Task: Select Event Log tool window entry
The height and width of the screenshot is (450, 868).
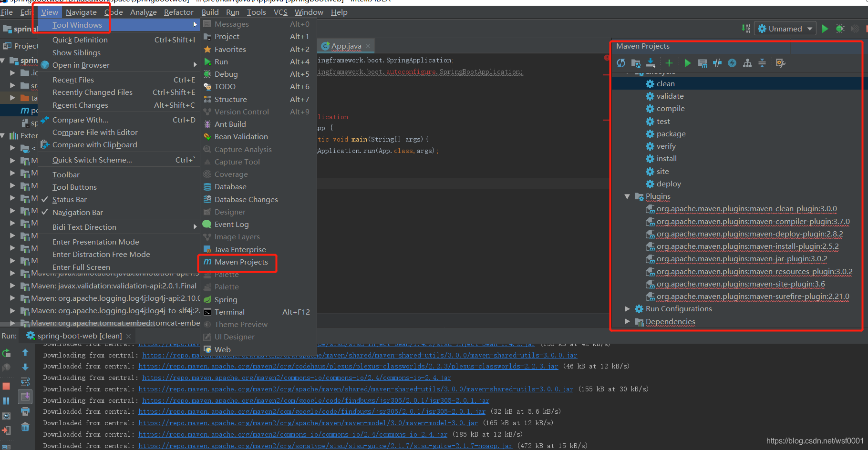Action: 258,224
